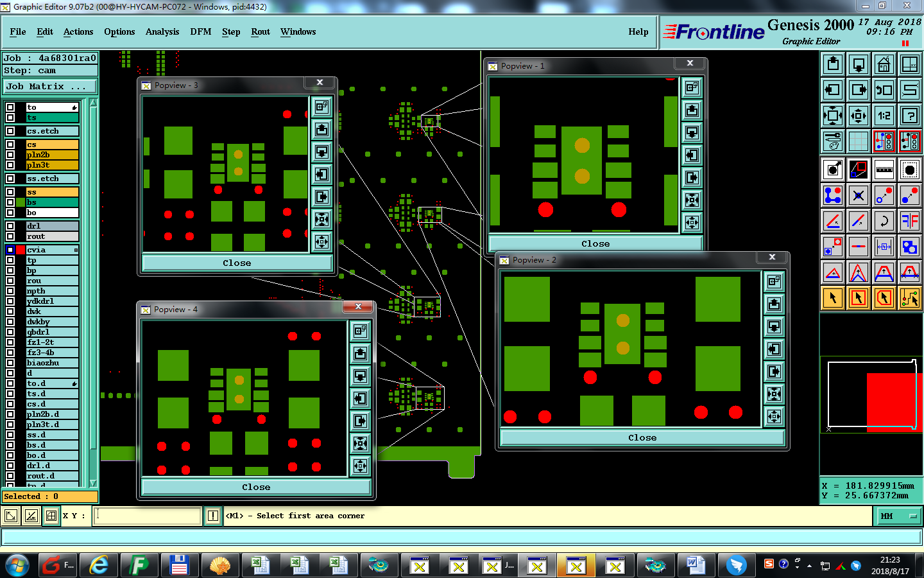This screenshot has width=924, height=578.
Task: Click the curved rotate arrow tool icon
Action: coord(884,221)
